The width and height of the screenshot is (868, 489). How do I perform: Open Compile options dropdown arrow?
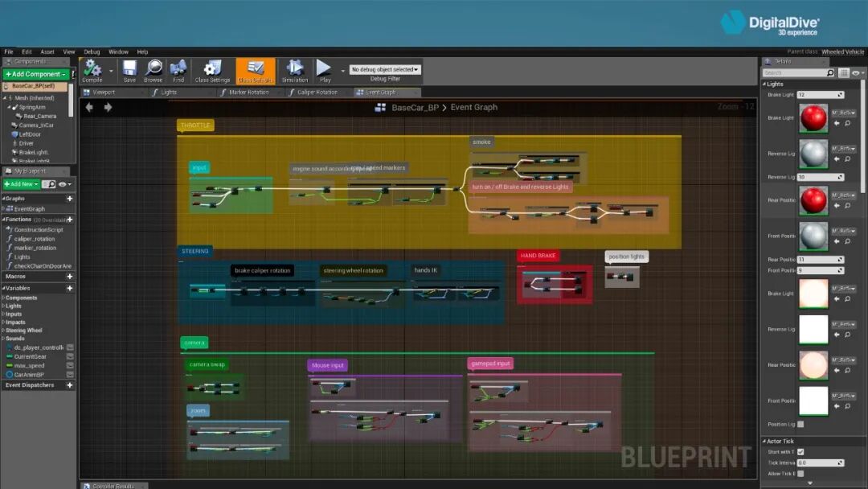pyautogui.click(x=111, y=71)
